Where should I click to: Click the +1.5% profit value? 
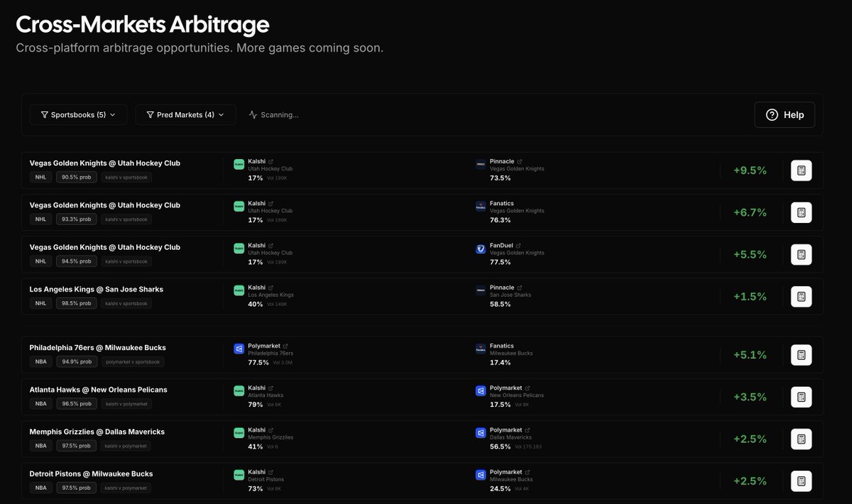[x=750, y=297]
